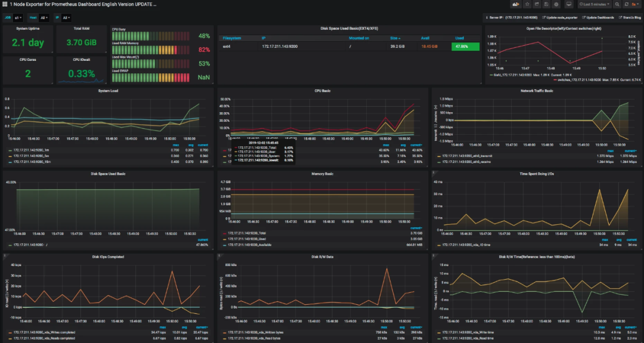Screen dimensions: 644x343
Task: Click the zoom out magnifier icon
Action: point(617,4)
